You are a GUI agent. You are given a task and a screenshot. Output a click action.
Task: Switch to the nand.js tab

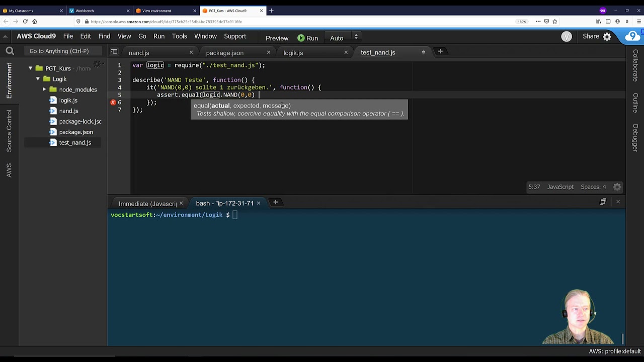tap(139, 53)
